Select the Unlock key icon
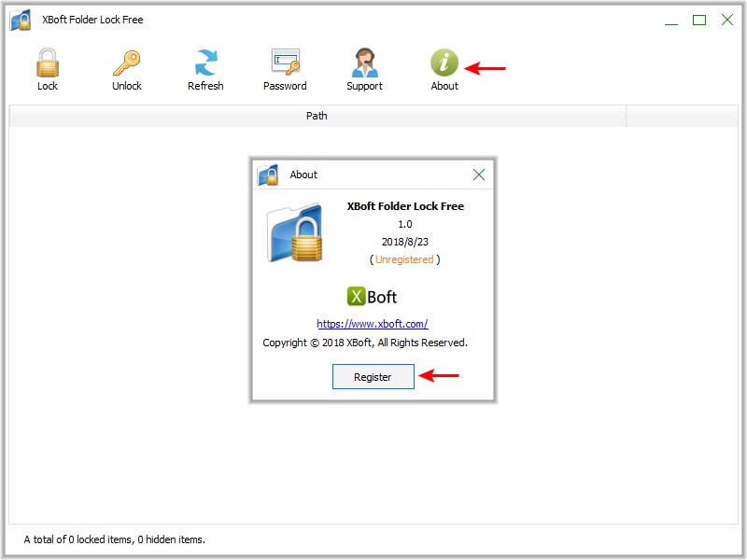 127,63
